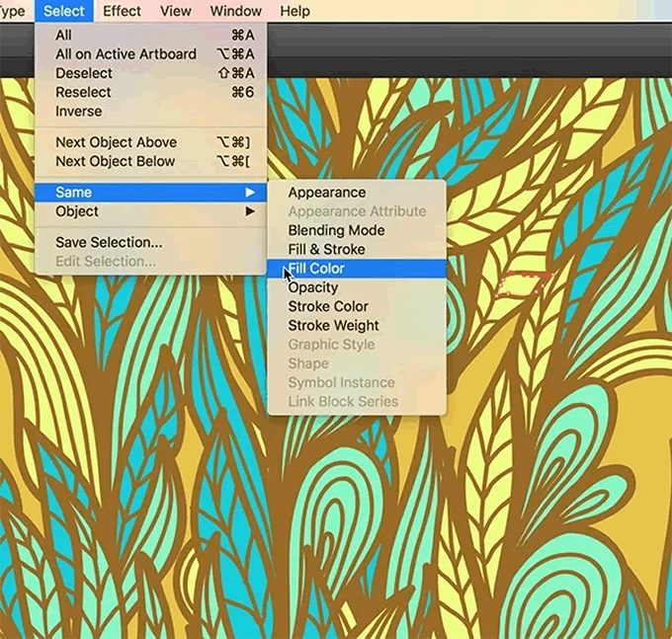Click the red selected shape on artwork
Screen dimensions: 672x639
(524, 283)
